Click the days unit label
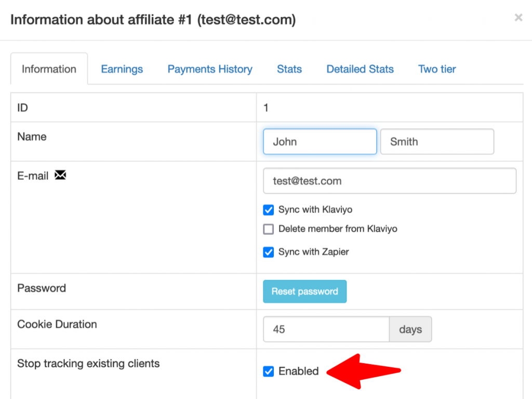Image resolution: width=532 pixels, height=399 pixels. [x=410, y=329]
